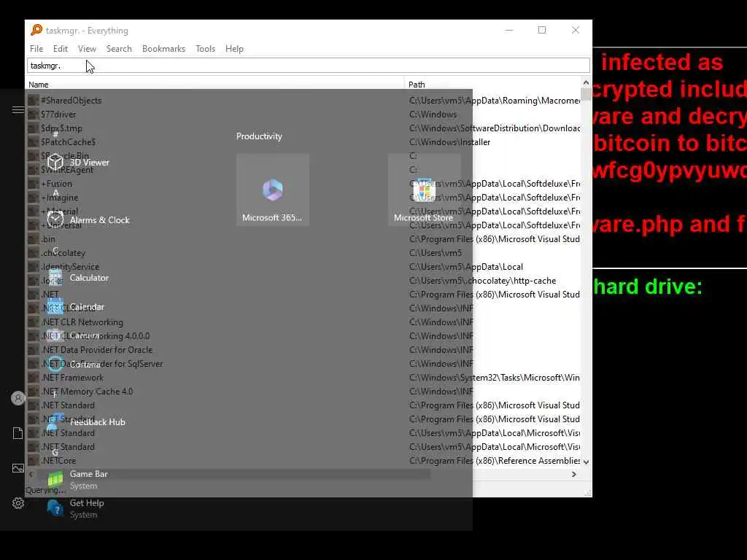Open the Help menu in Everything
This screenshot has height=560, width=747.
[234, 49]
